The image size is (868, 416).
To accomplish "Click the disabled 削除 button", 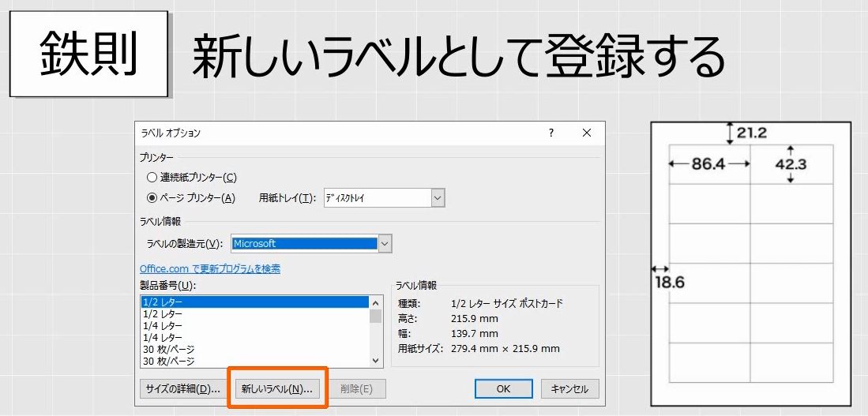I will tap(357, 389).
